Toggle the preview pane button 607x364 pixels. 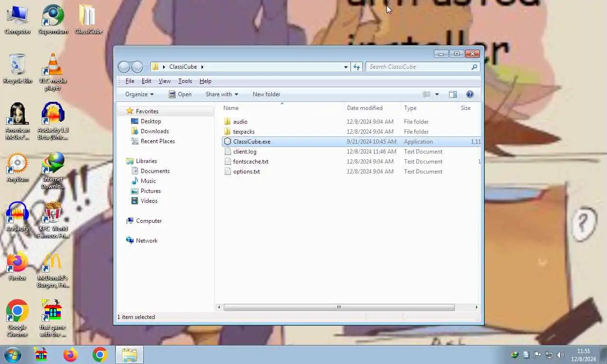pos(452,94)
